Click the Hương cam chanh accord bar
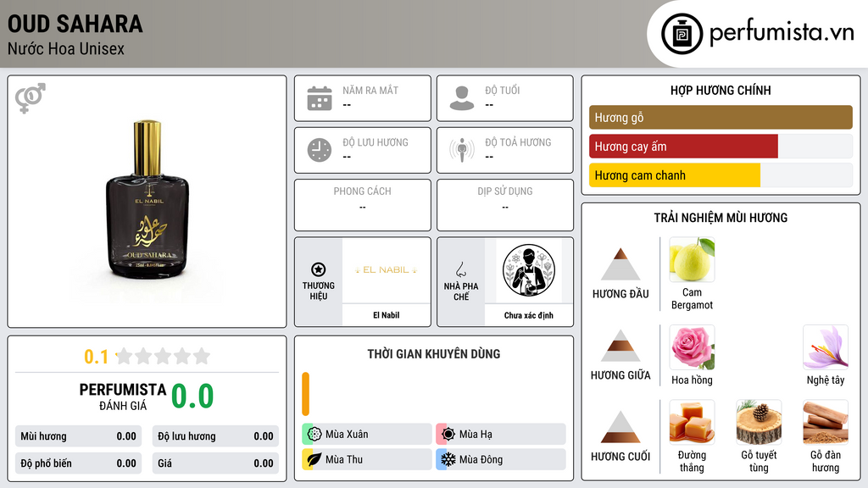 tap(721, 175)
